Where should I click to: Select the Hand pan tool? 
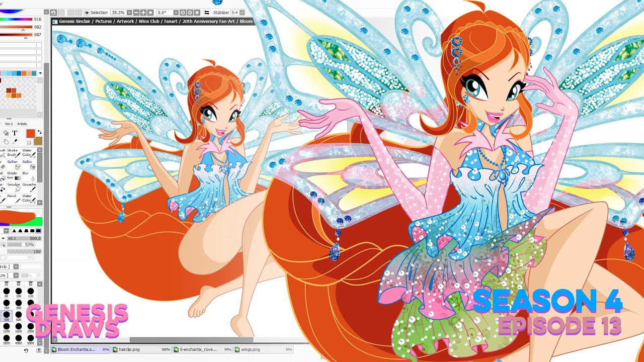pos(6,142)
